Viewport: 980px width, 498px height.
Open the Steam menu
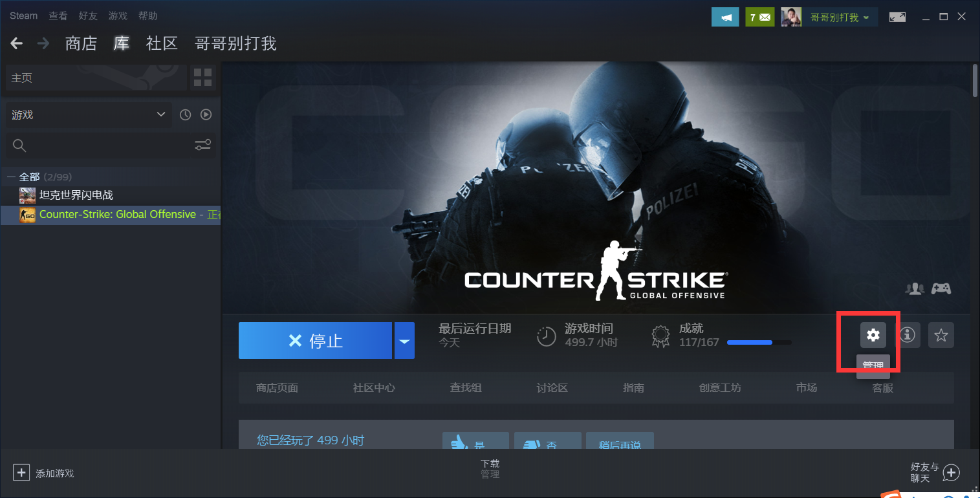click(23, 16)
